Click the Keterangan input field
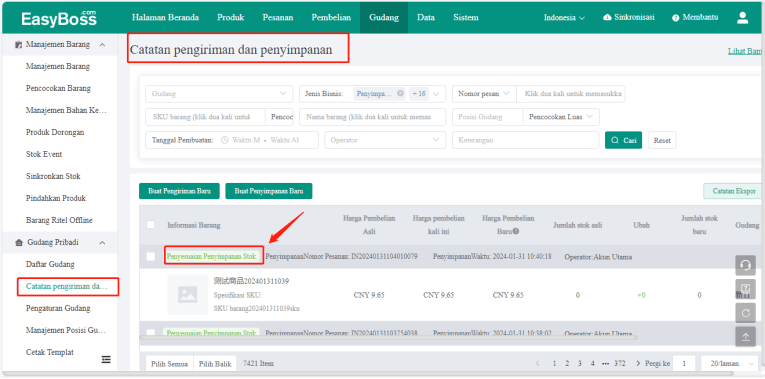This screenshot has height=379, width=765. coord(525,140)
